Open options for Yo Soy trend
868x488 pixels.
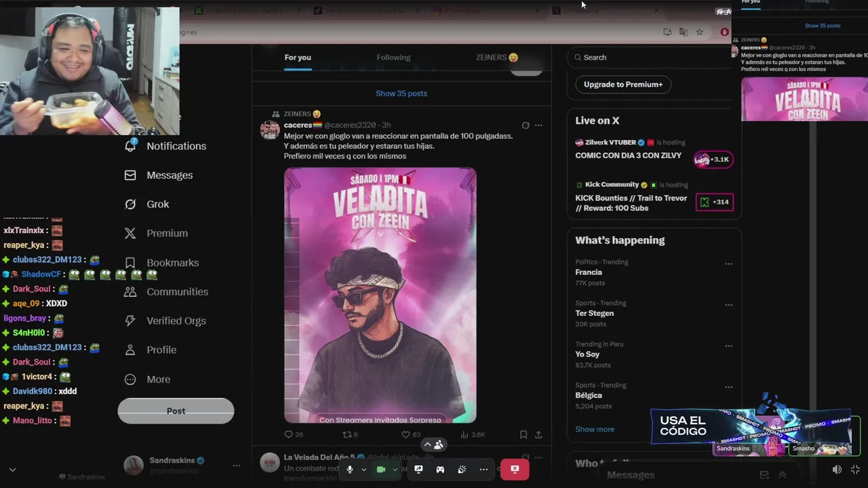click(x=728, y=346)
